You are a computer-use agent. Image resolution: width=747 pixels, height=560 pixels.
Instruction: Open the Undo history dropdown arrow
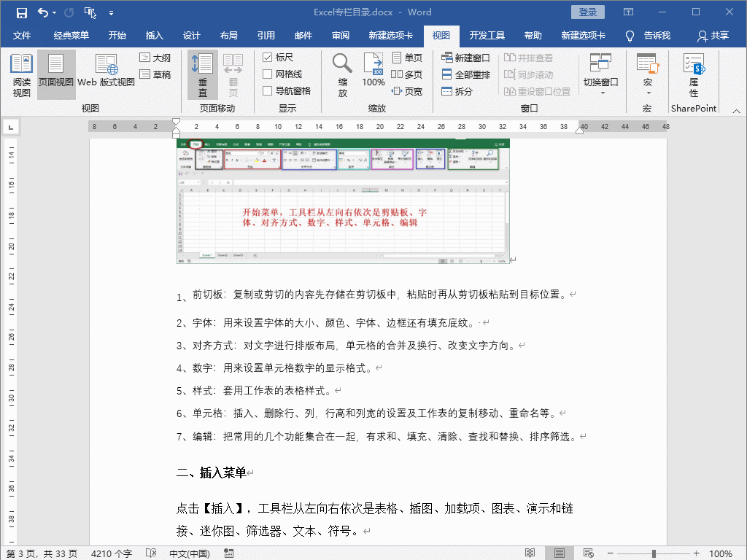pyautogui.click(x=54, y=13)
